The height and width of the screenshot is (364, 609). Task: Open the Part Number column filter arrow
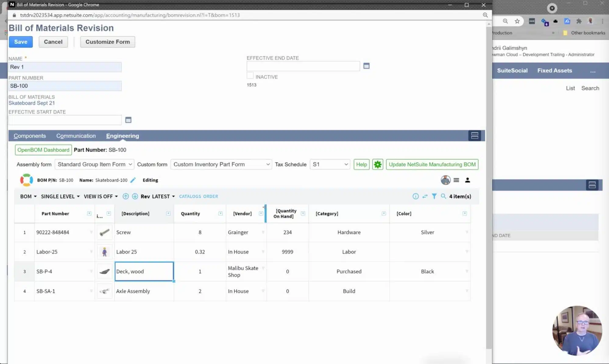(89, 213)
